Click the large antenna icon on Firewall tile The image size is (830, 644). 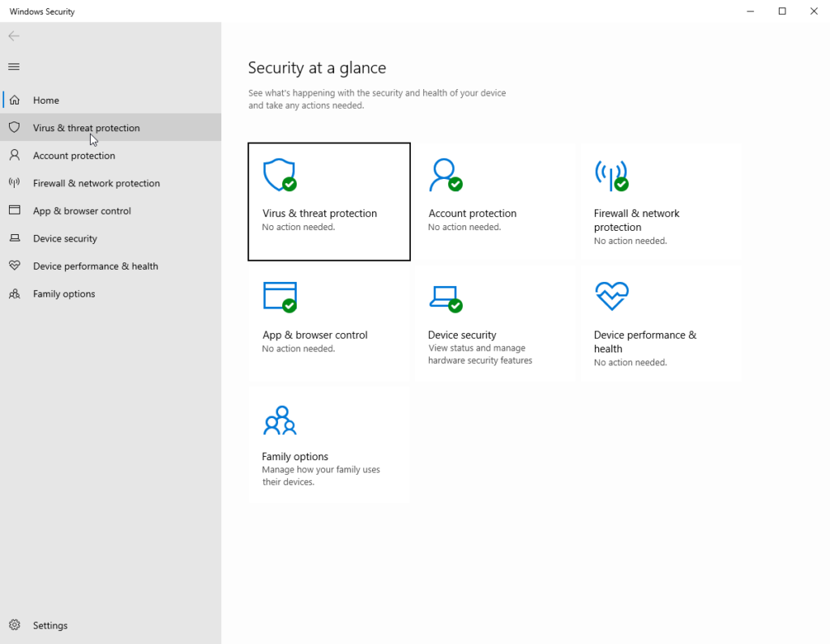tap(612, 176)
